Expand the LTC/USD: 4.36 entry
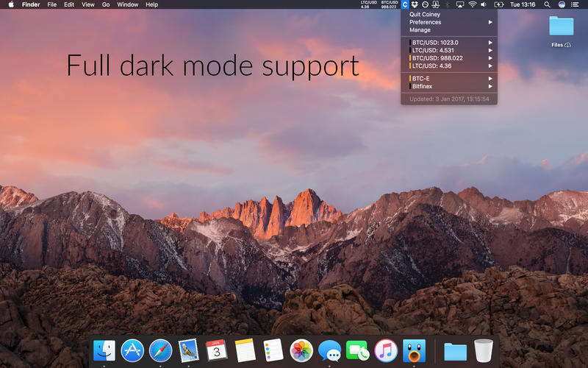The width and height of the screenshot is (588, 368). (x=449, y=66)
